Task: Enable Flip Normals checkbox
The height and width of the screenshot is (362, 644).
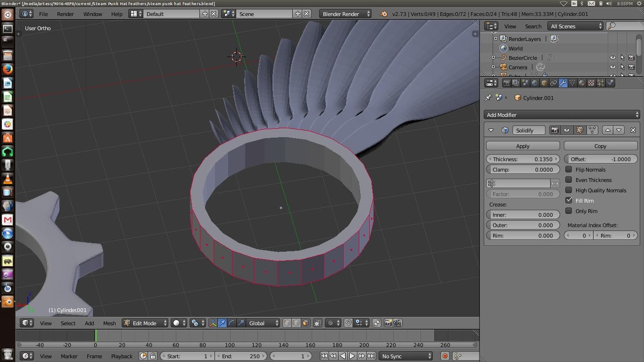Action: pyautogui.click(x=569, y=170)
